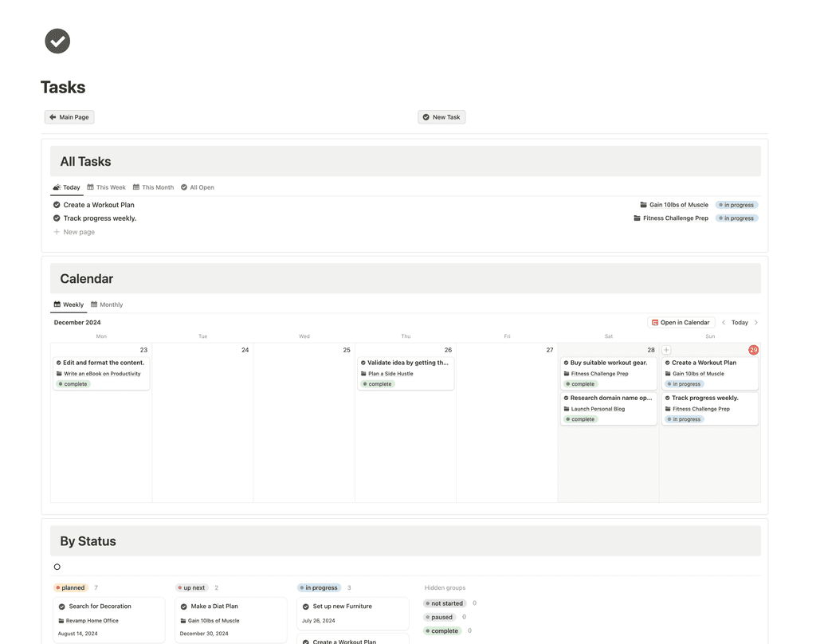Screen dimensions: 816x644
Task: Click folder icon beside Gain 10lbs in All Tasks list
Action: 643,205
